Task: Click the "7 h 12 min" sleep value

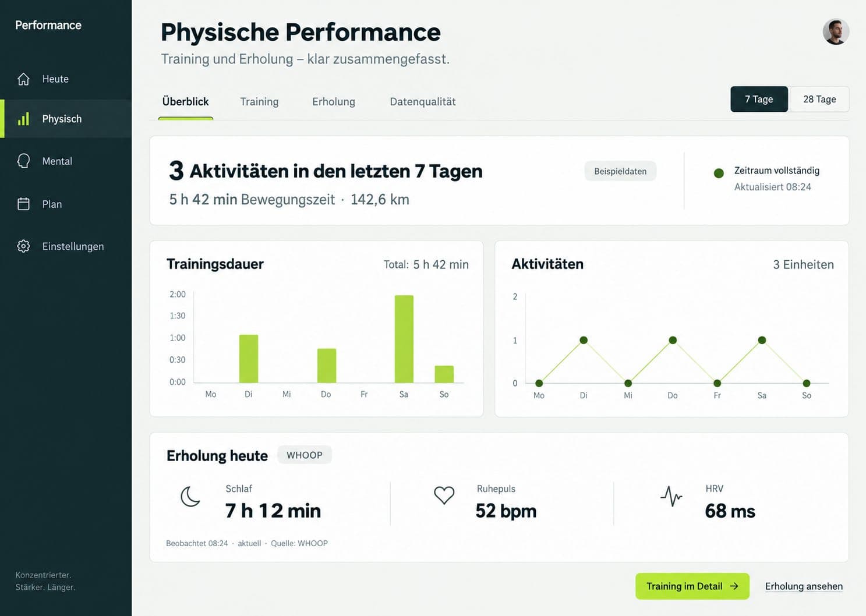Action: (273, 511)
